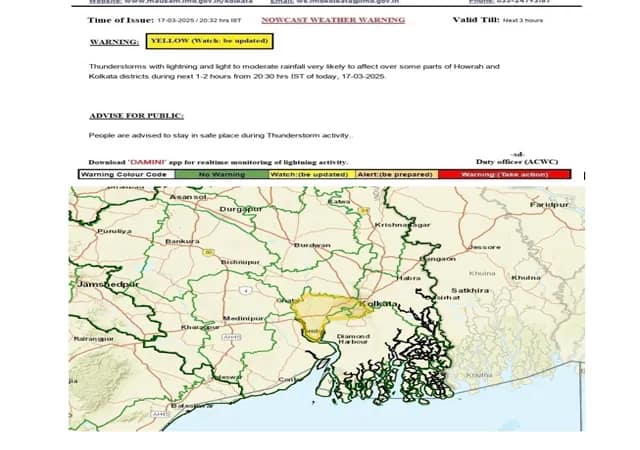Click the Habra label on the map
Viewport: 640px width, 450px height.
409,278
